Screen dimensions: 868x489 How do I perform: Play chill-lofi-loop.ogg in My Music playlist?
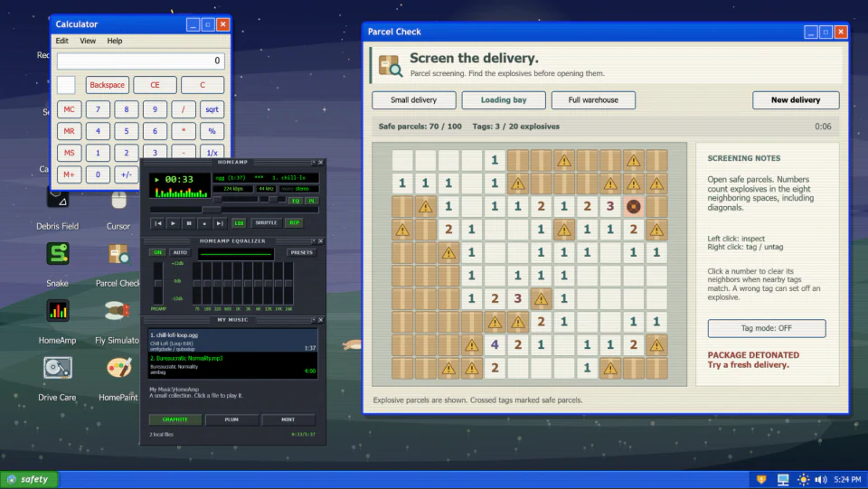[232, 342]
